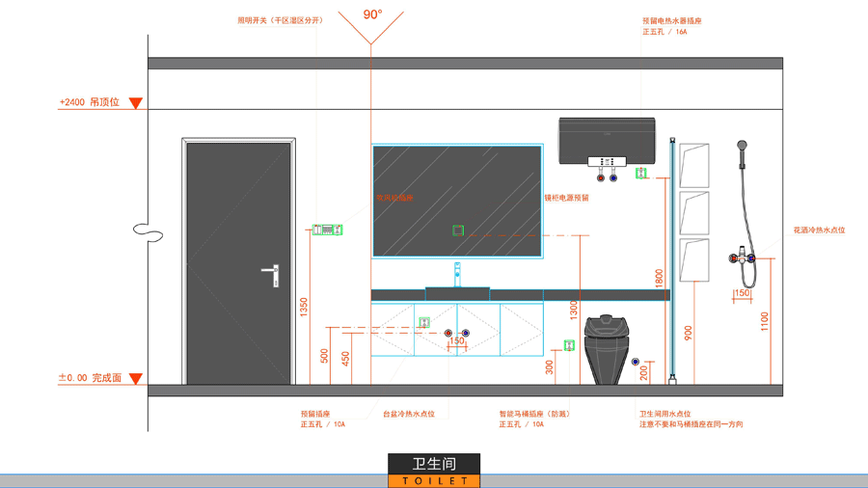Viewport: 868px width, 488px height.
Task: Select the 90° angle label at top
Action: pos(372,14)
